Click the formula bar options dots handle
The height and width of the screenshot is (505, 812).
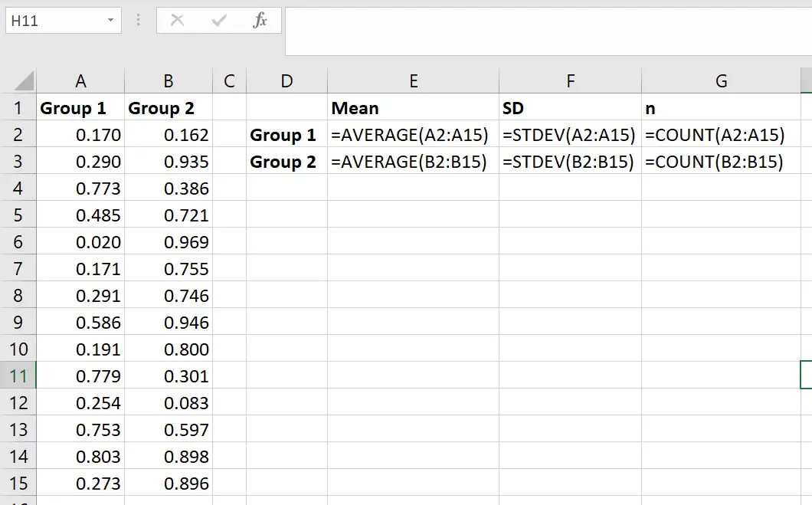139,21
